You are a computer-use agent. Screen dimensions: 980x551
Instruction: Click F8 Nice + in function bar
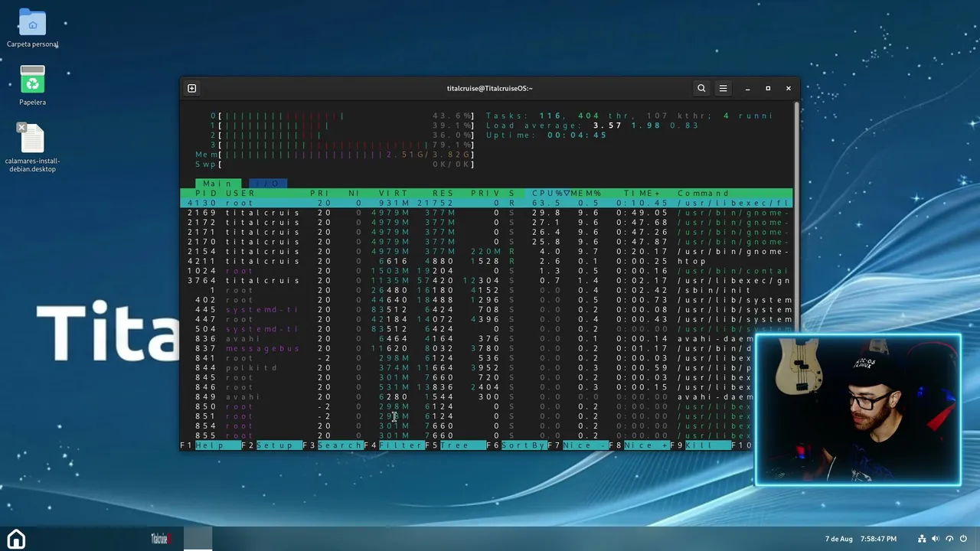[639, 445]
